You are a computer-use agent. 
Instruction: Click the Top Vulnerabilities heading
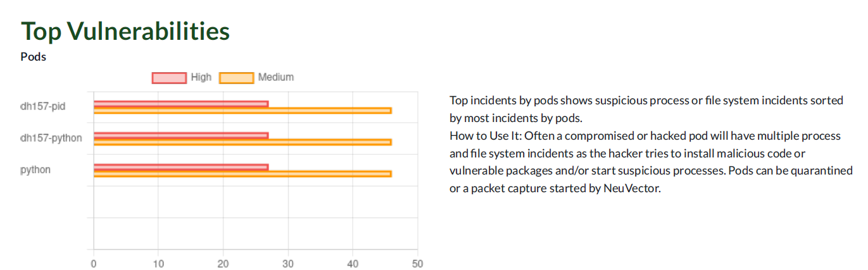pyautogui.click(x=125, y=30)
